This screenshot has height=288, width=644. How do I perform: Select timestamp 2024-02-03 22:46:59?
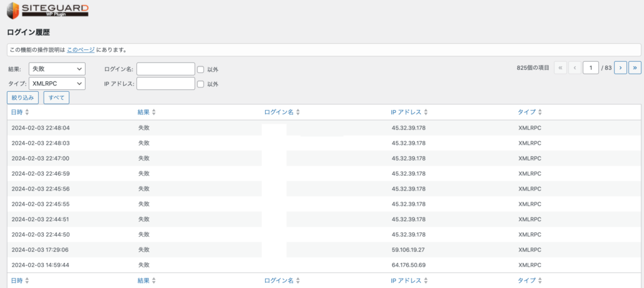coord(41,174)
